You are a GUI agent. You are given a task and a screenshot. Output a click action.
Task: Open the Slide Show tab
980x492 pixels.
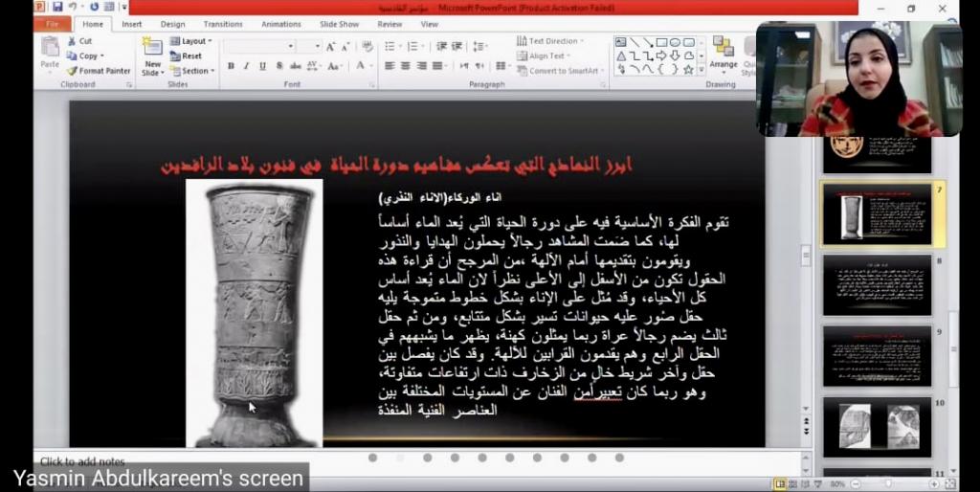coord(339,24)
